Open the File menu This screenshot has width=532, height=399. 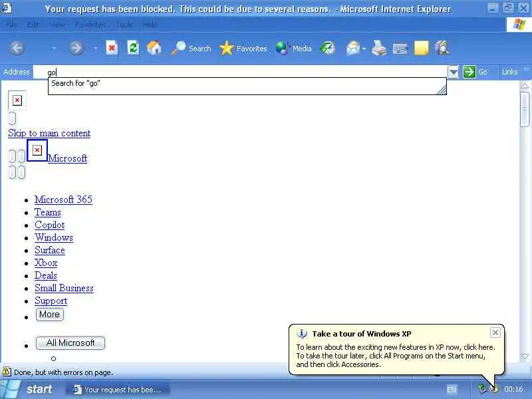[x=11, y=25]
